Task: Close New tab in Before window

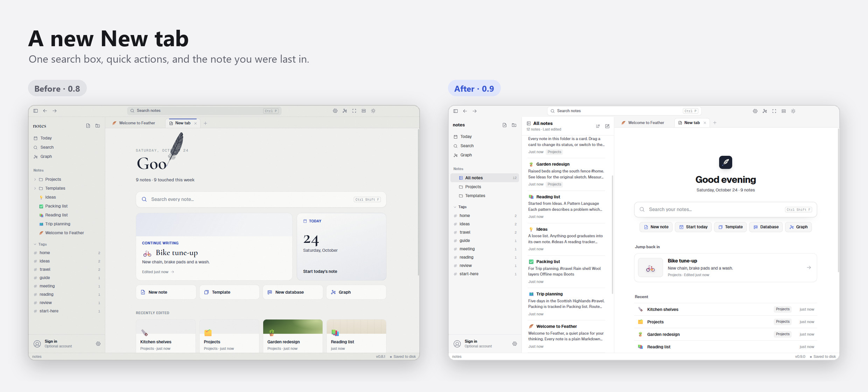Action: pos(195,123)
